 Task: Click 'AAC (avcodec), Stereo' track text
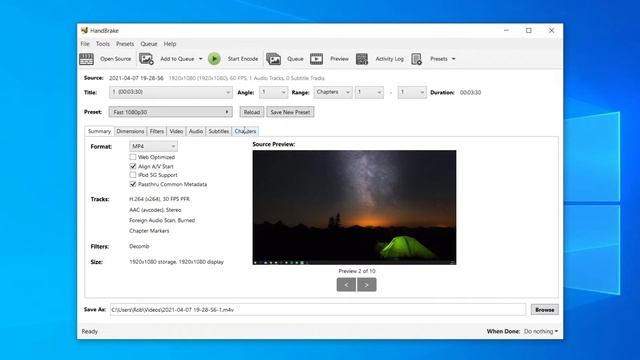pyautogui.click(x=155, y=210)
